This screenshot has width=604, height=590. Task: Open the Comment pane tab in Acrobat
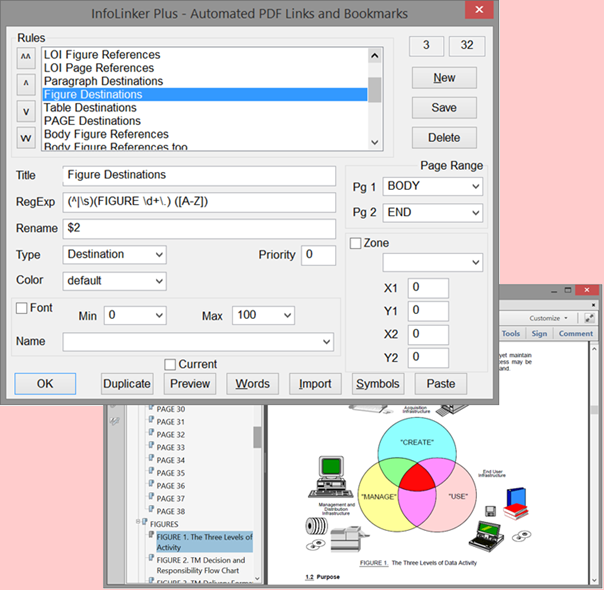(x=576, y=334)
